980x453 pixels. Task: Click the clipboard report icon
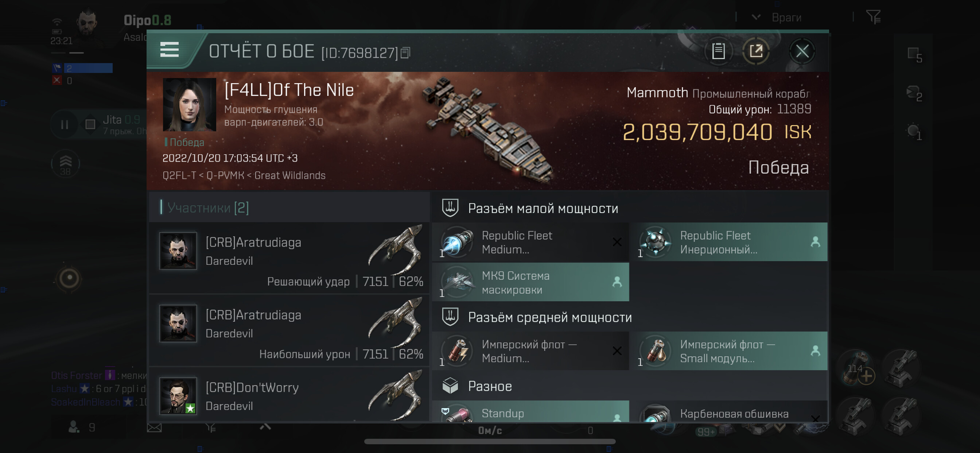coord(718,51)
